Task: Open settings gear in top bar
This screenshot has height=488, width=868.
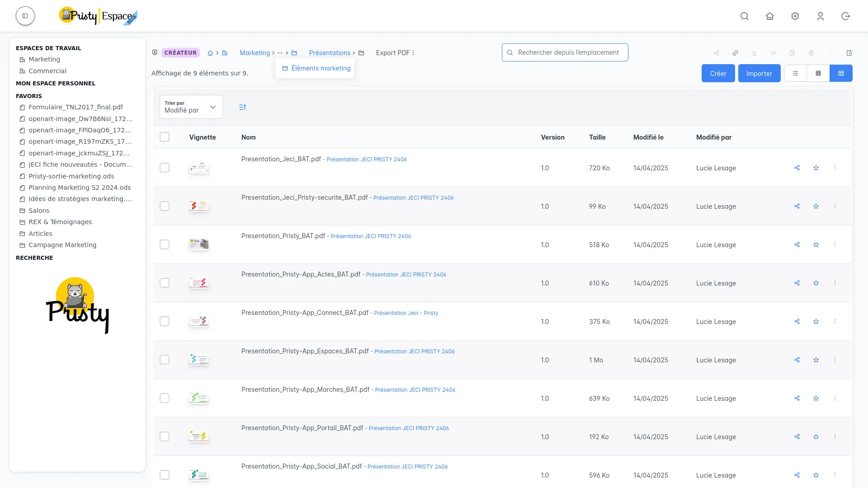Action: (795, 16)
